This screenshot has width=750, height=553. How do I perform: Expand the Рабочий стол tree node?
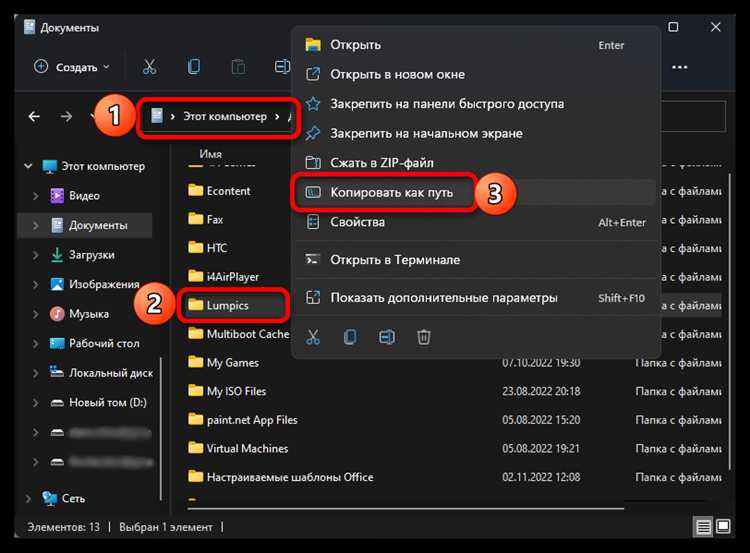35,343
